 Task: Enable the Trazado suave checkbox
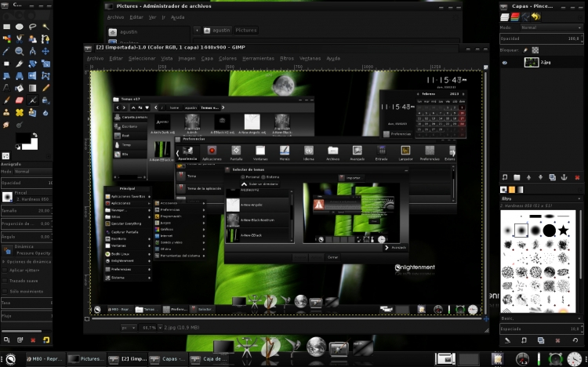coord(5,281)
